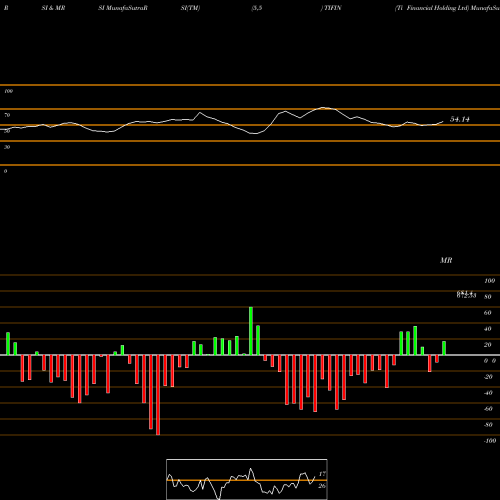The image size is (500, 500).
Task: Click the "30" label on RSI left axis
Action: coord(7,147)
